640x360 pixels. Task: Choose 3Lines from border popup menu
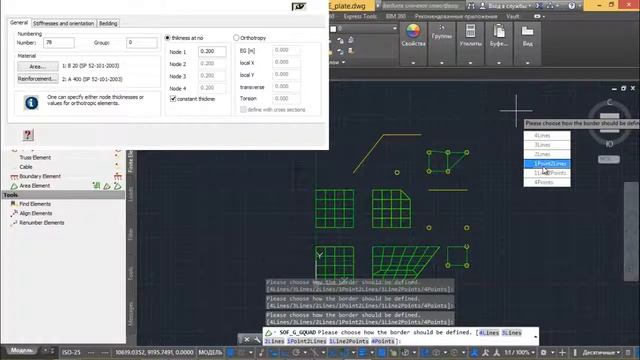(547, 145)
